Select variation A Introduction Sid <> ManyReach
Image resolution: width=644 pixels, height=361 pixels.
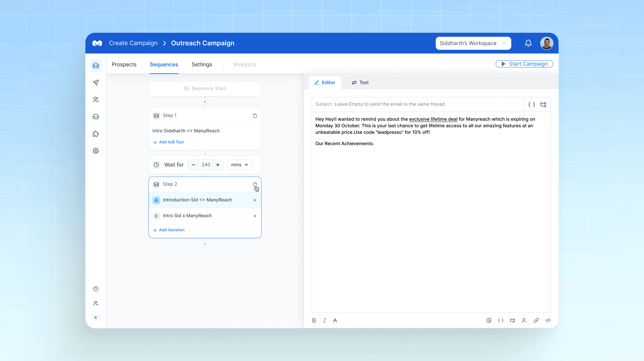point(205,200)
